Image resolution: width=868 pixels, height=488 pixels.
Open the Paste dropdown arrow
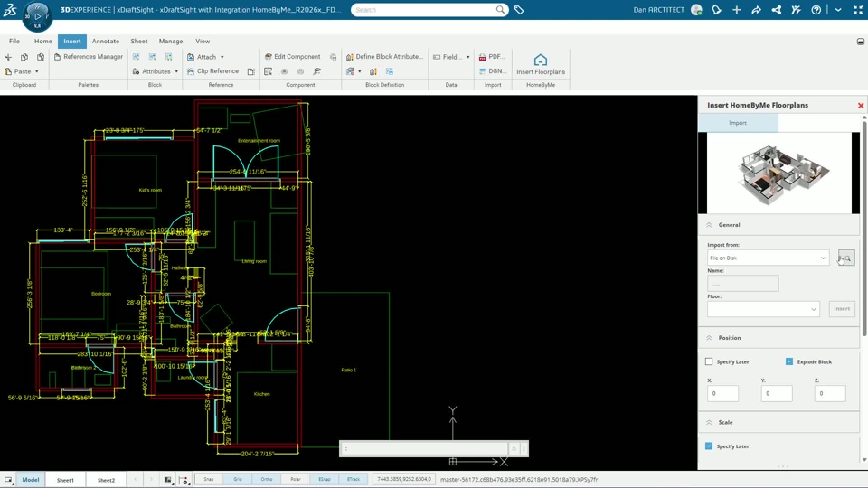pyautogui.click(x=37, y=71)
